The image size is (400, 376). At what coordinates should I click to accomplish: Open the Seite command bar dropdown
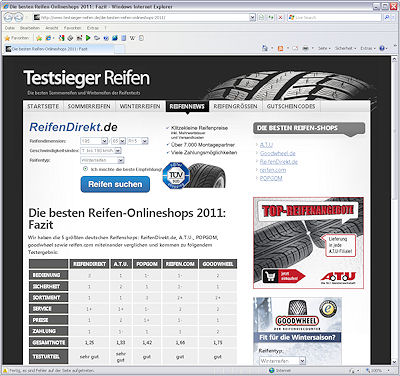click(324, 48)
